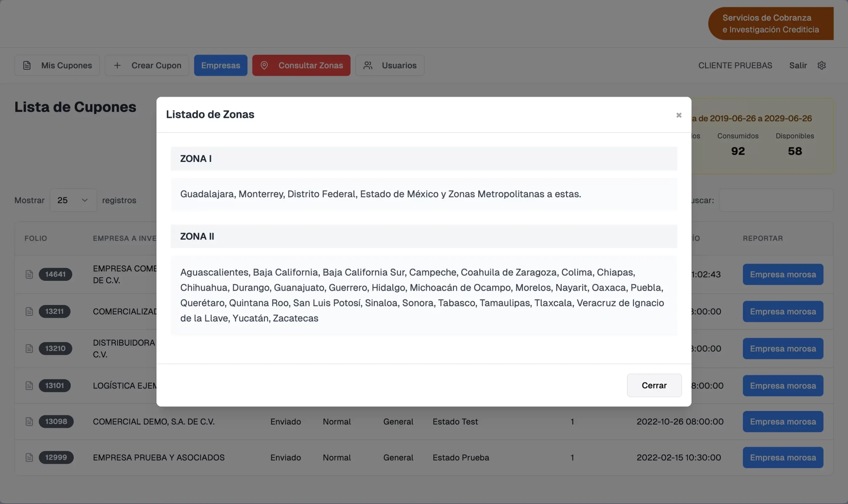
Task: Click document icon beside folio 14641
Action: click(29, 274)
